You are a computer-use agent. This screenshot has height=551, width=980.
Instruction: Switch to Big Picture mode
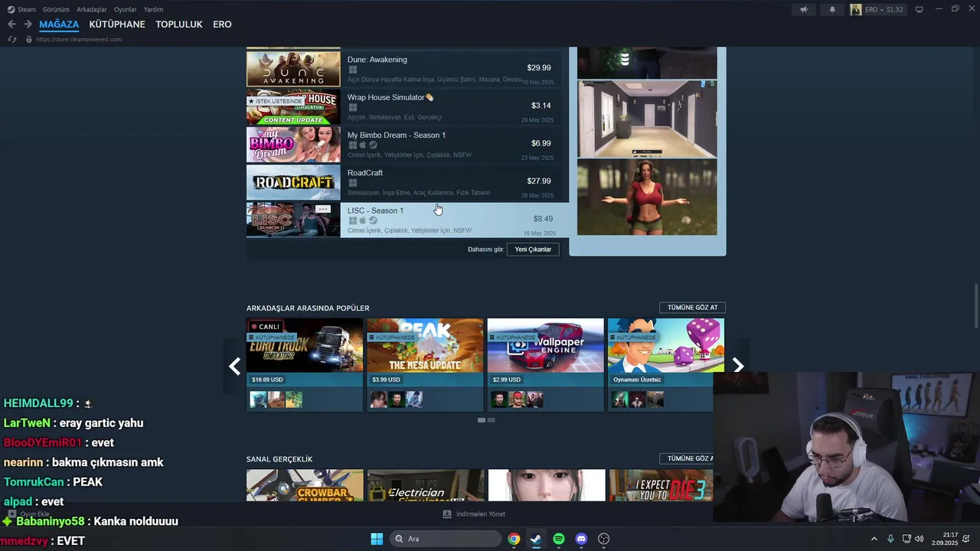[x=920, y=9]
